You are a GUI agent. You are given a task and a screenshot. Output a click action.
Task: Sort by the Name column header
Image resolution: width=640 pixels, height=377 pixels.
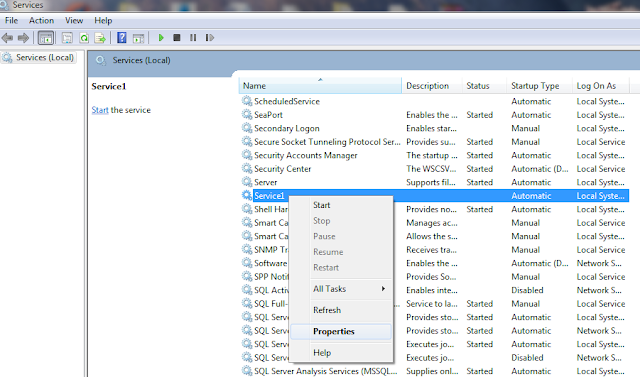[x=320, y=86]
